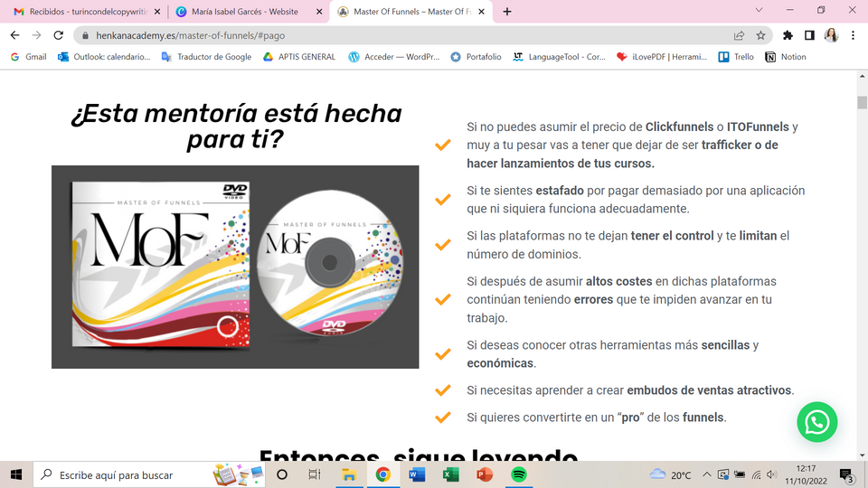Viewport: 868px width, 488px height.
Task: Click the '¿Esta mentoría está hecha para ti?' heading
Action: tap(236, 127)
